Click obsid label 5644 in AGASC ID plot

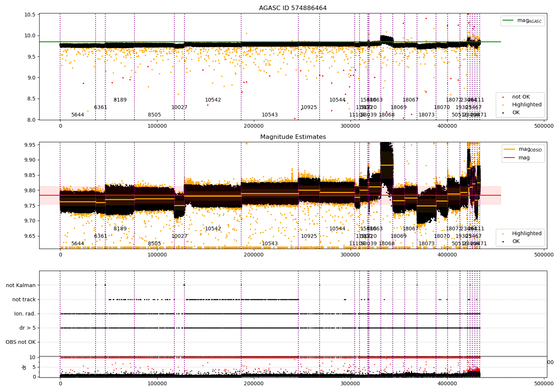click(x=78, y=115)
